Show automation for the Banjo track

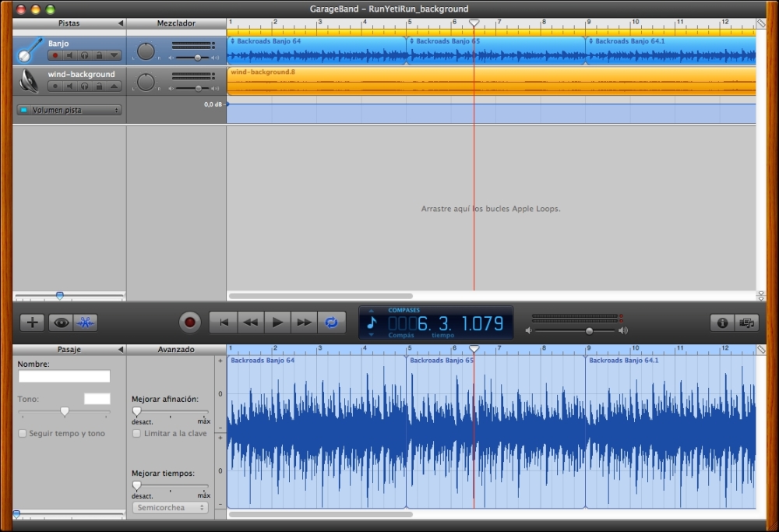[114, 55]
